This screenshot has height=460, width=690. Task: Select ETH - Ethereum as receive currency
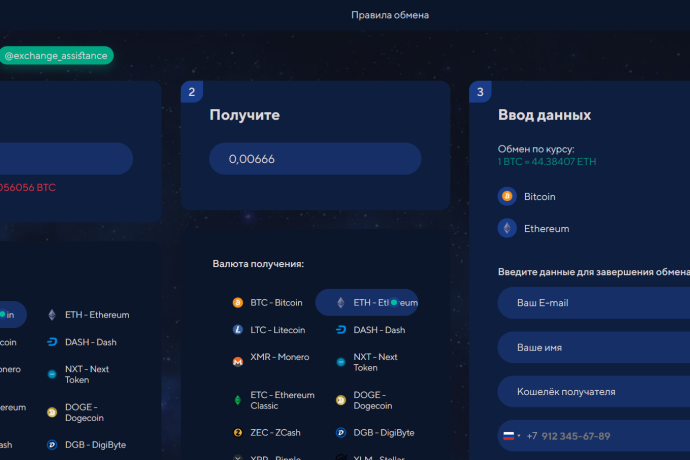pos(367,302)
